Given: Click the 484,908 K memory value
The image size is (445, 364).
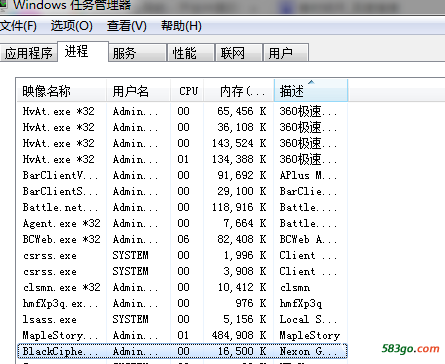Looking at the screenshot, I should 239,335.
